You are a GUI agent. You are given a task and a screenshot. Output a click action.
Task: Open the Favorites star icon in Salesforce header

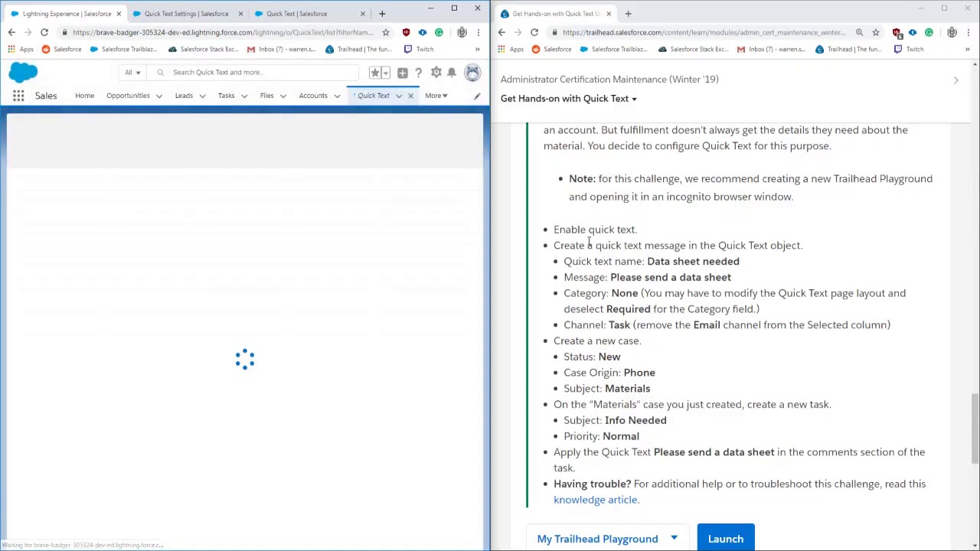point(375,73)
